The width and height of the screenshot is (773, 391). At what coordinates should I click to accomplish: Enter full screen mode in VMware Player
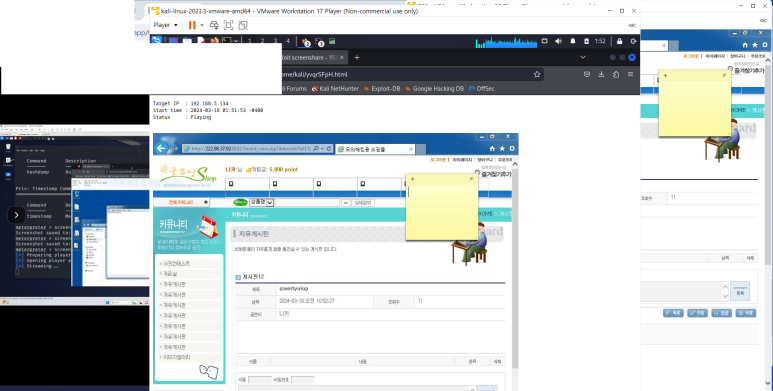pos(228,25)
